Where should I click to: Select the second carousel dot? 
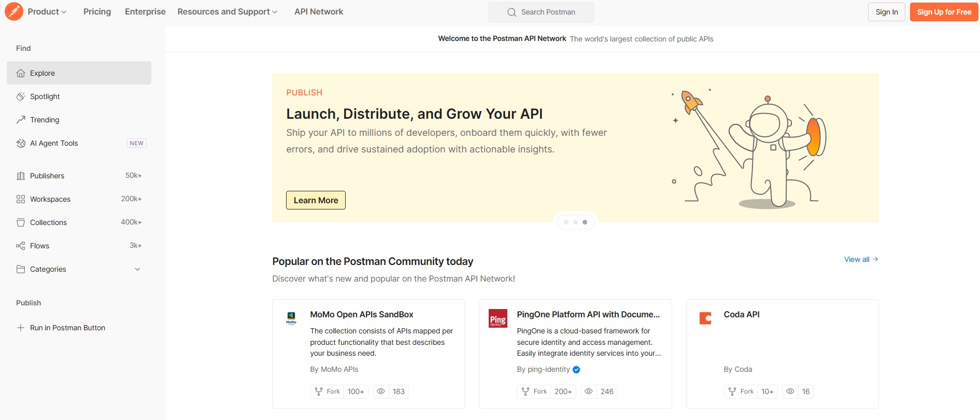575,222
